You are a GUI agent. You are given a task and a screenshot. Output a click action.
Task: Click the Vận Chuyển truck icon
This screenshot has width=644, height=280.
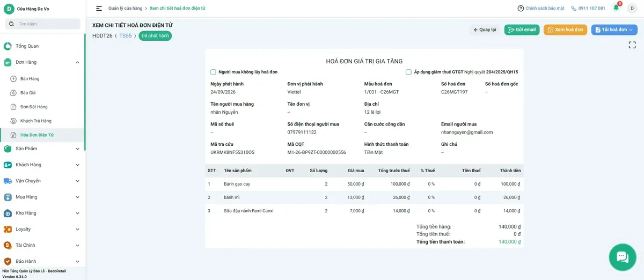coord(8,181)
